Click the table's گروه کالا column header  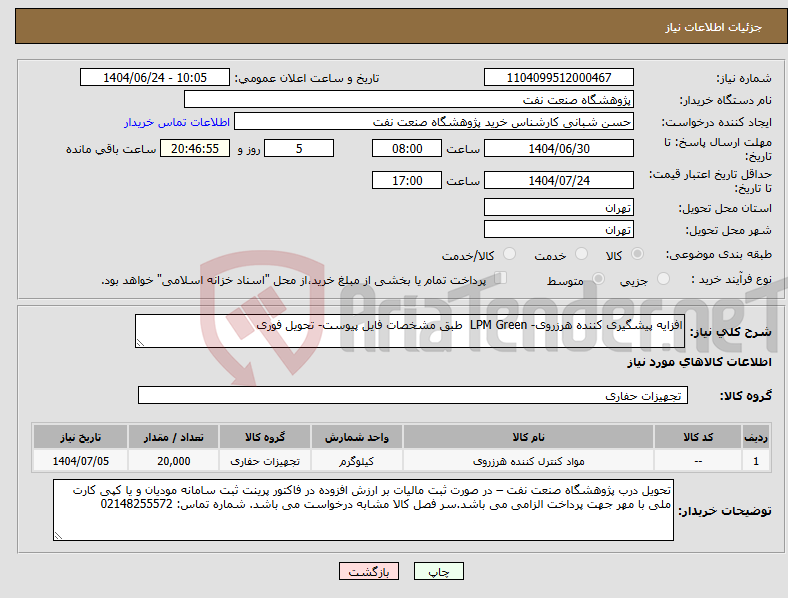(265, 437)
